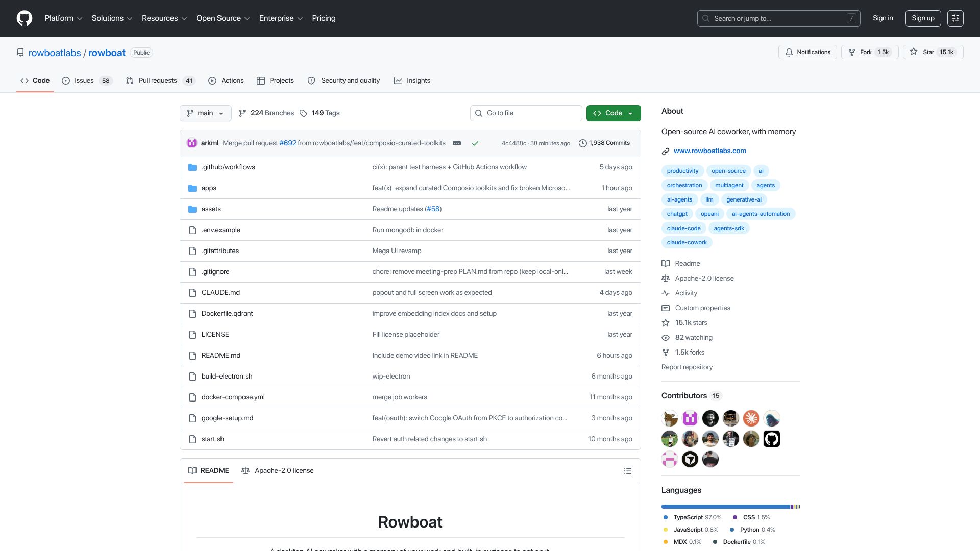Viewport: 980px width, 551px height.
Task: Open 82 watching link
Action: click(x=687, y=338)
